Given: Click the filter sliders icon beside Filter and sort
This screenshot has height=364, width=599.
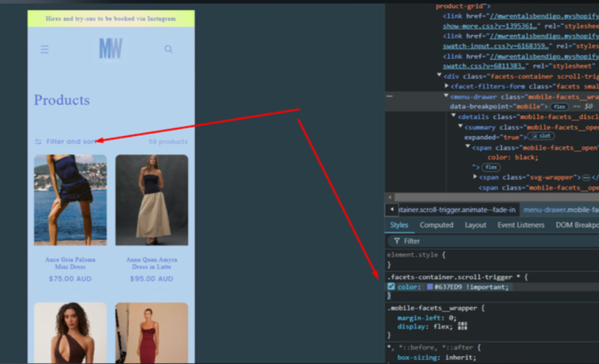Looking at the screenshot, I should pos(38,142).
